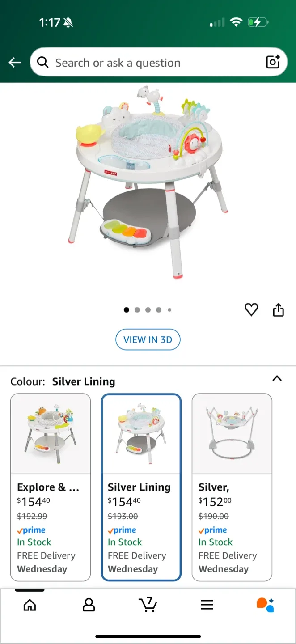Tap the $152.00 price on Silver variant
The width and height of the screenshot is (296, 644).
coord(215,502)
